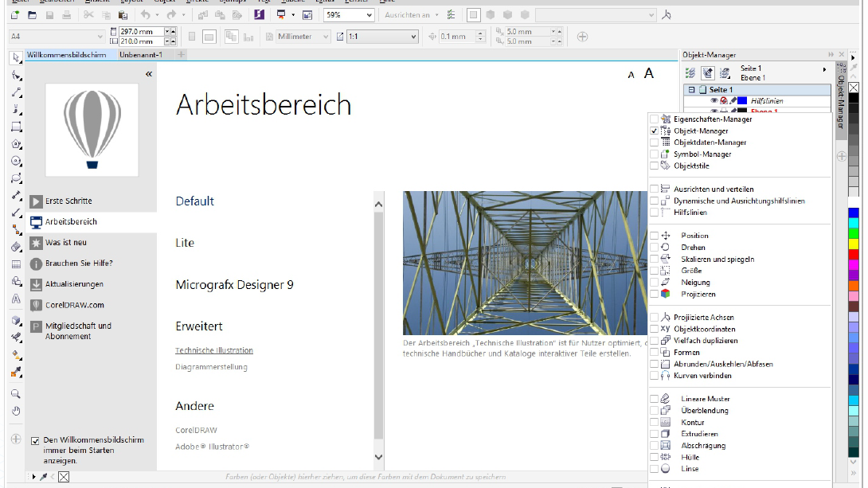The image size is (868, 488).
Task: Enable the Eigenschaften-Manager checkbox
Action: click(654, 119)
